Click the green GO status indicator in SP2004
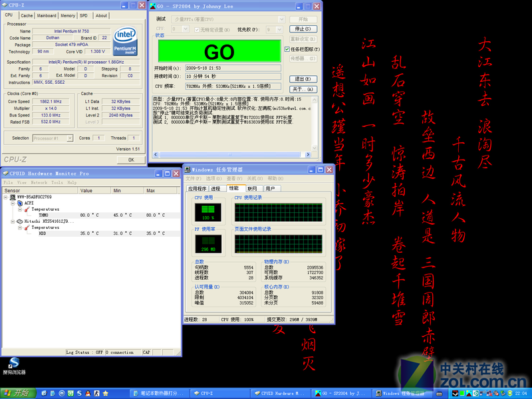The image size is (532, 399). pos(219,52)
